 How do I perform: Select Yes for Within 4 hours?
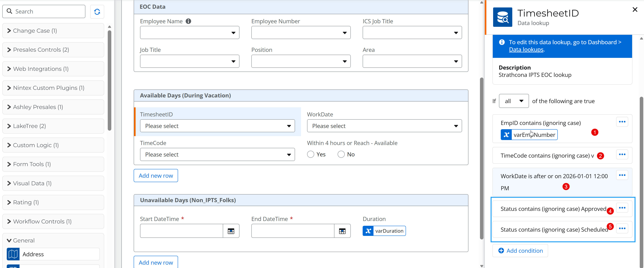[x=310, y=154]
